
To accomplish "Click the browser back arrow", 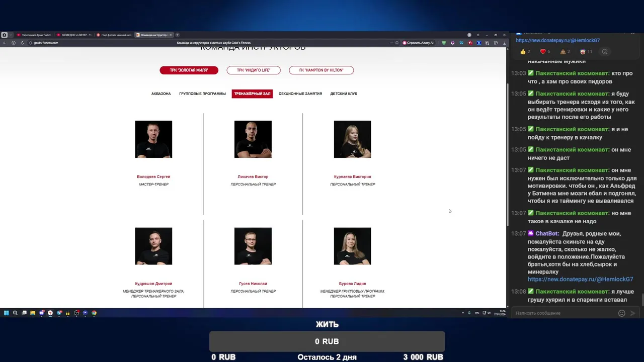I will pyautogui.click(x=5, y=43).
